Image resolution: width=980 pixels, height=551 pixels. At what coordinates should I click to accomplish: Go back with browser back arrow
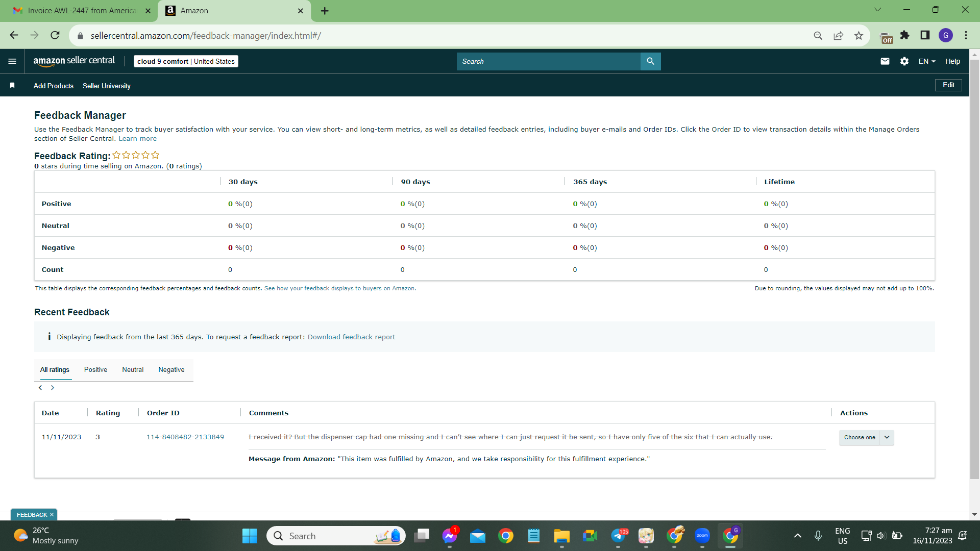point(14,35)
